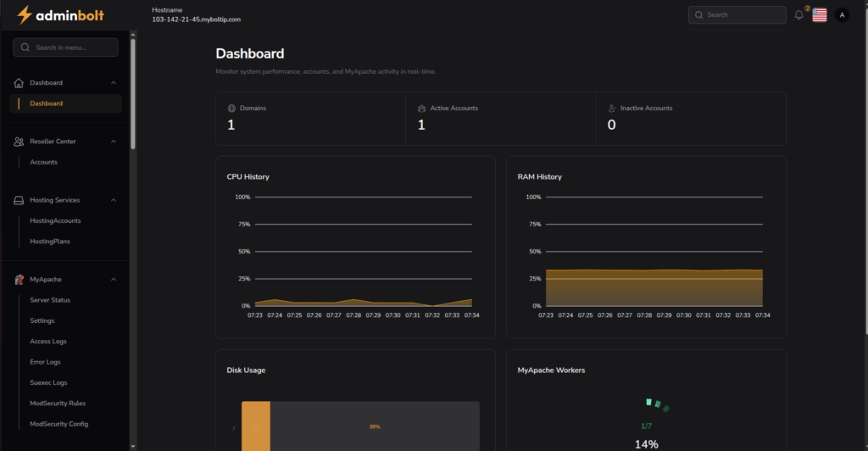Click the Domains globe icon
The height and width of the screenshot is (451, 868).
pyautogui.click(x=231, y=109)
